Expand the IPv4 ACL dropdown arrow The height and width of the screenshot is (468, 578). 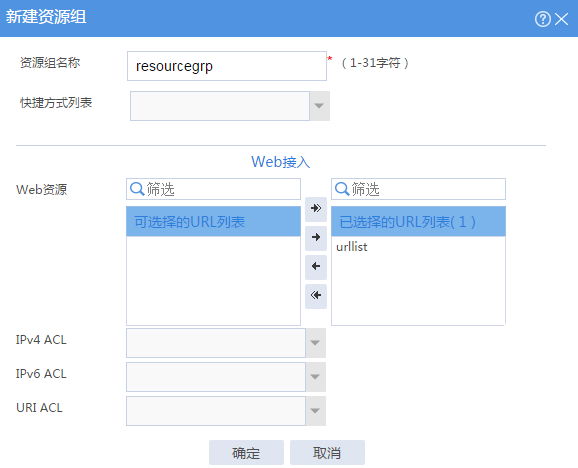(x=315, y=343)
